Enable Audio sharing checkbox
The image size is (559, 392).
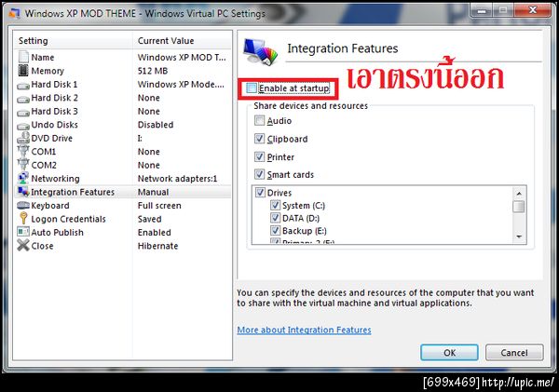click(x=260, y=120)
